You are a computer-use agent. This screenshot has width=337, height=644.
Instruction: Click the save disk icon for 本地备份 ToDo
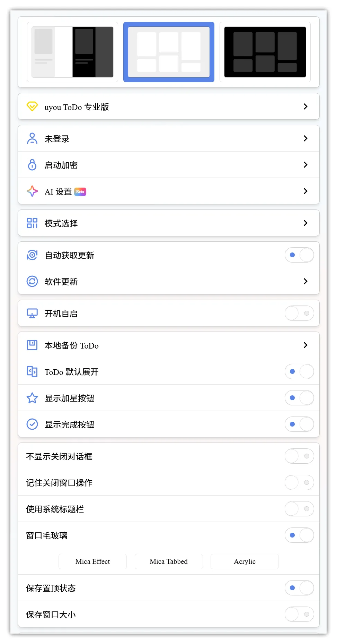tap(32, 345)
